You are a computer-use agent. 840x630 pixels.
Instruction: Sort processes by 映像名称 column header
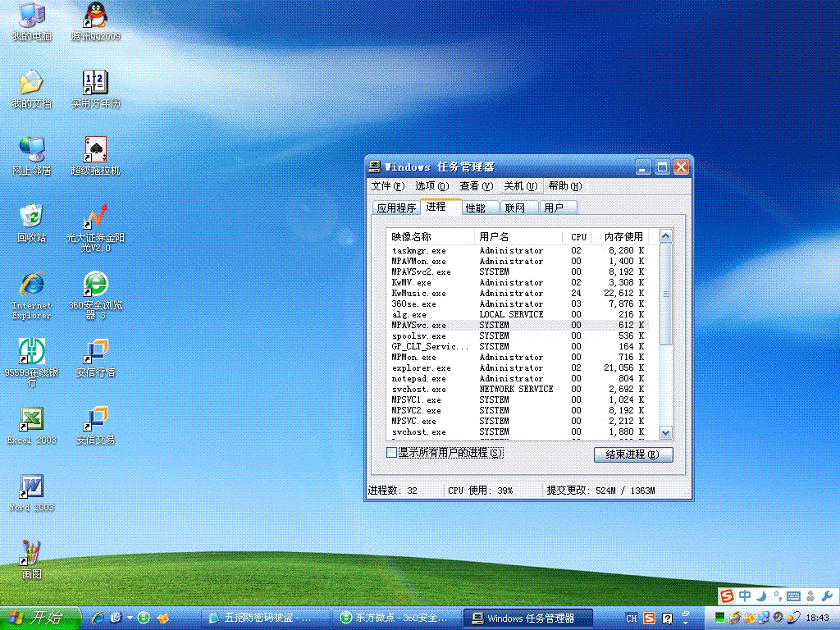(430, 236)
